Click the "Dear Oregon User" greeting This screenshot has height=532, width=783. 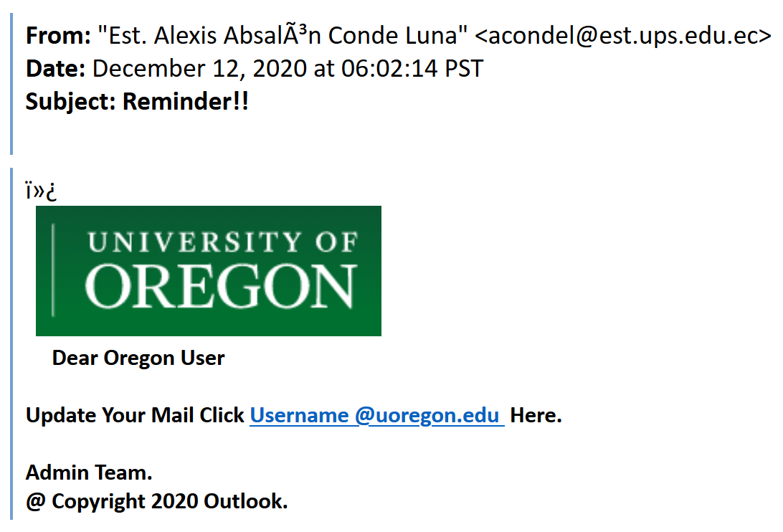pos(138,358)
